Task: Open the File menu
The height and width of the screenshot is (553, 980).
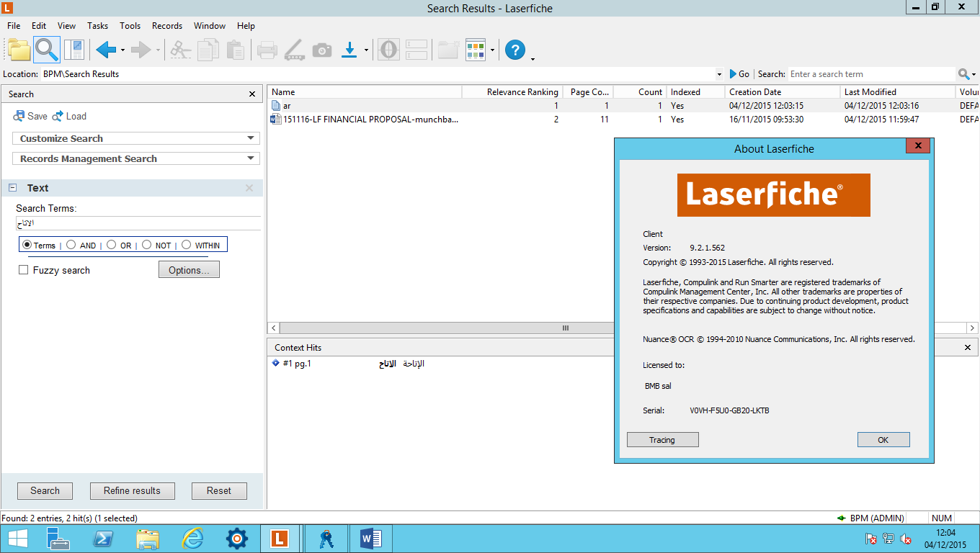Action: 14,25
